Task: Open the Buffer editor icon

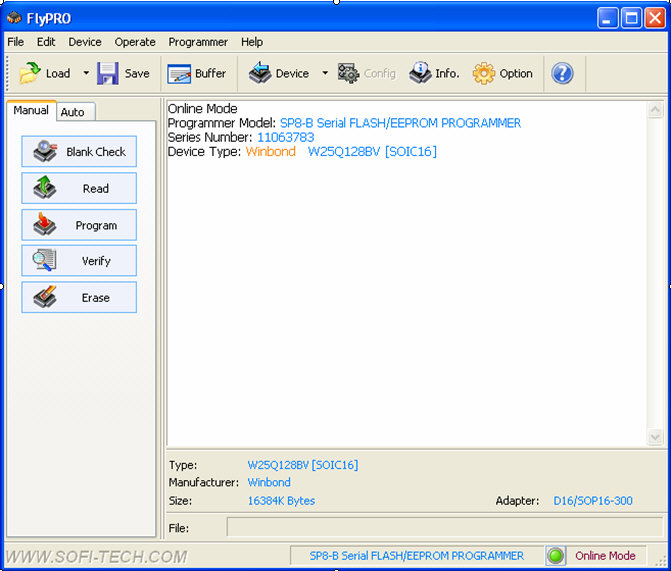Action: coord(179,74)
